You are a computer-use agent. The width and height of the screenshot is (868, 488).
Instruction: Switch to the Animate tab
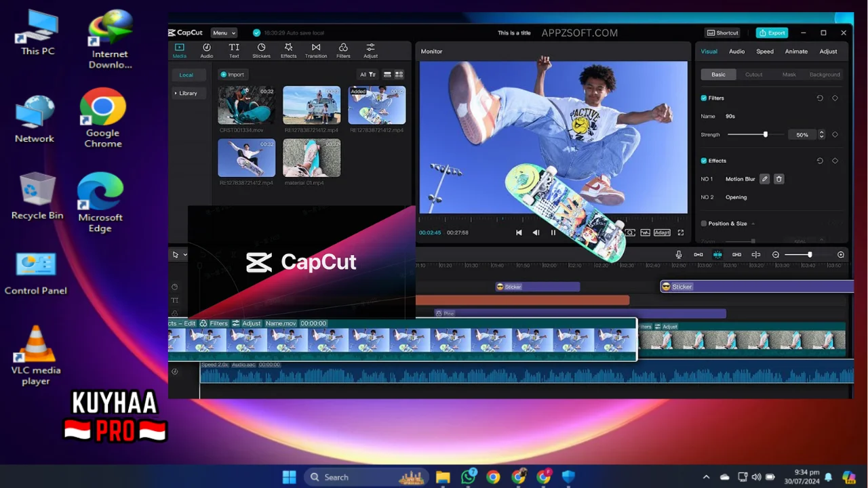pos(796,52)
